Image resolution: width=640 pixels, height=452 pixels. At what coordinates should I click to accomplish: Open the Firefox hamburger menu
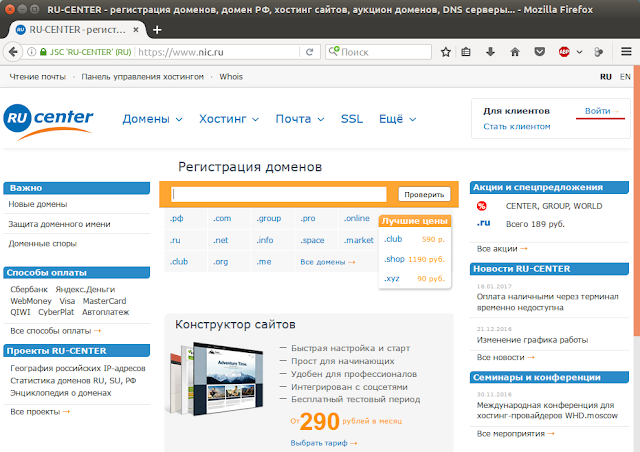(x=626, y=51)
